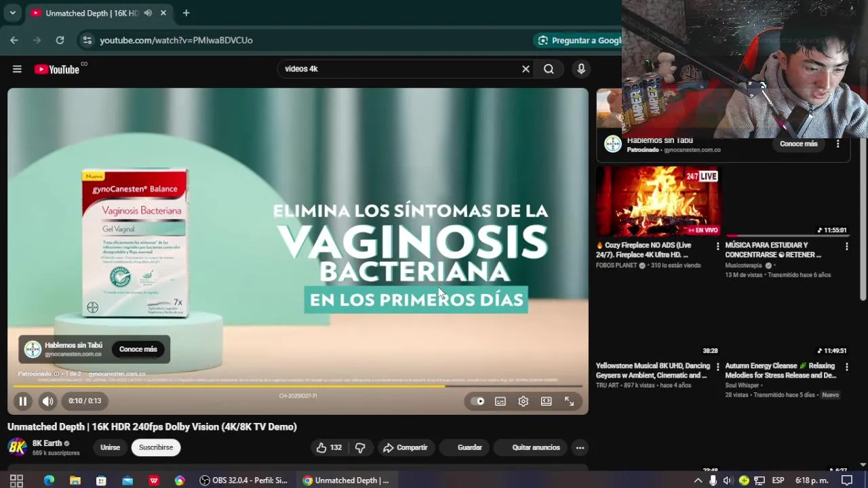Open options for Música para estudiar video

point(846,247)
